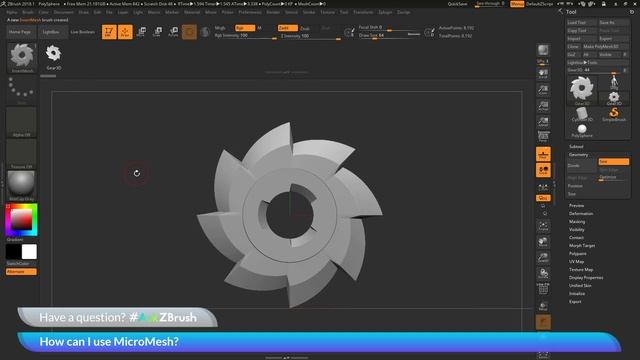Click Make PolyMesh3D button
The image size is (640, 360).
click(x=606, y=47)
